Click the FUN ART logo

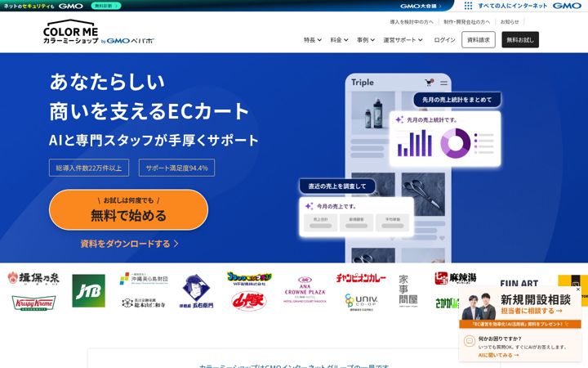519,283
